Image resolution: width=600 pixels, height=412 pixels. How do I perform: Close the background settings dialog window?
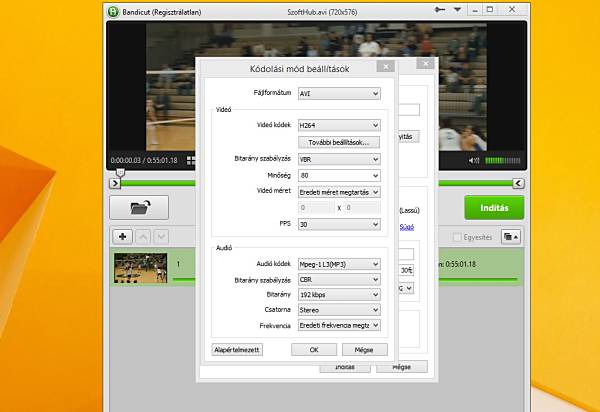426,63
